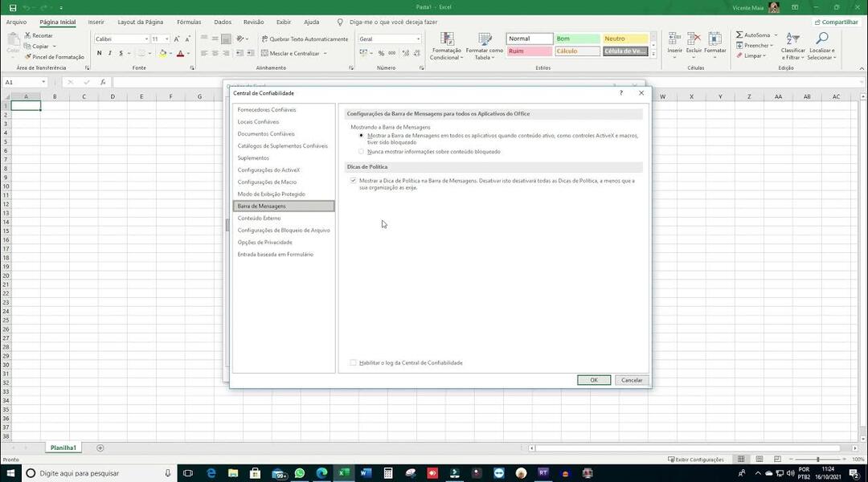Click the AutoSoma sigma icon
The image size is (868, 482).
point(739,35)
